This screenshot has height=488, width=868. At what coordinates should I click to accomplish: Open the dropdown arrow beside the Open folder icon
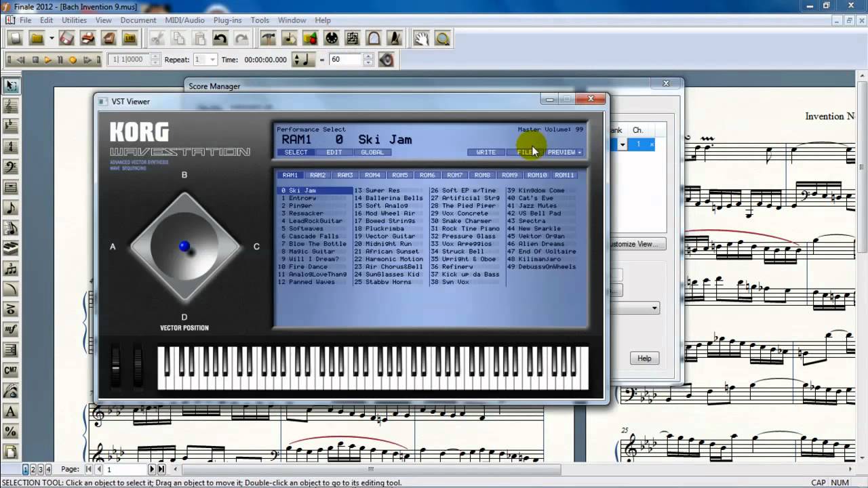[x=52, y=39]
